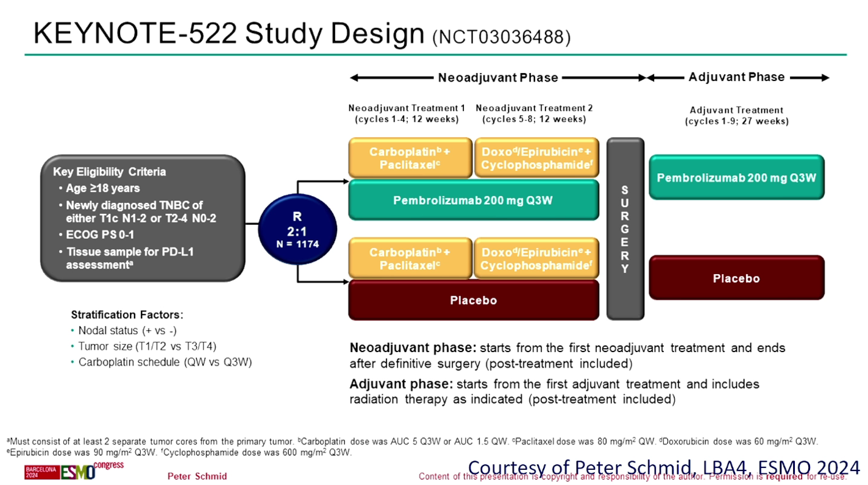
Task: Click the Carboplatin + Paclitaxel box above the green Pembrolizumab bar
Action: pos(410,158)
